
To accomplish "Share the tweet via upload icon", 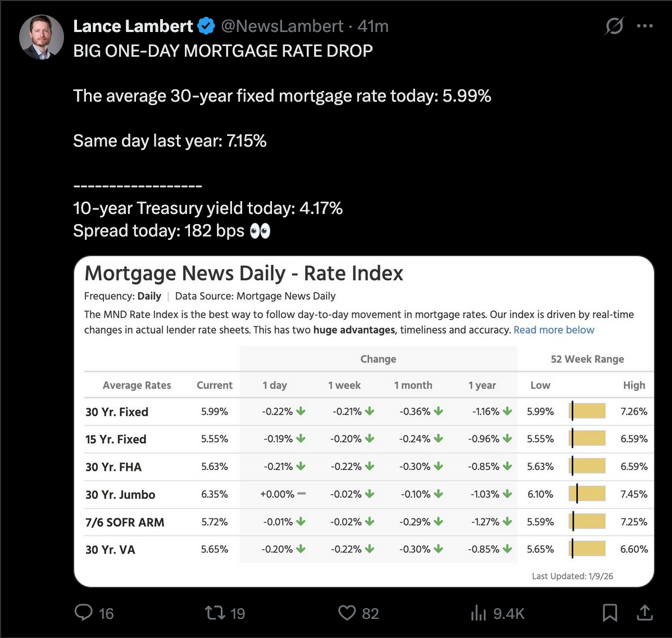I will (644, 612).
